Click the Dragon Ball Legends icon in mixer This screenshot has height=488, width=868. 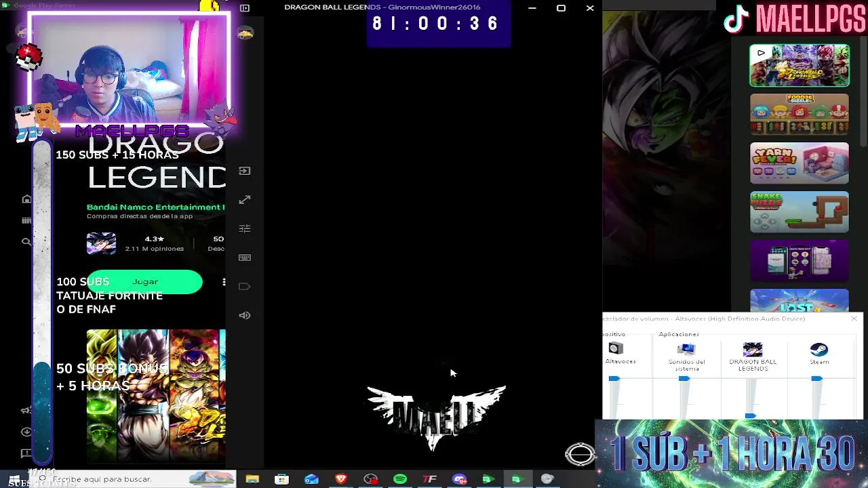coord(753,349)
